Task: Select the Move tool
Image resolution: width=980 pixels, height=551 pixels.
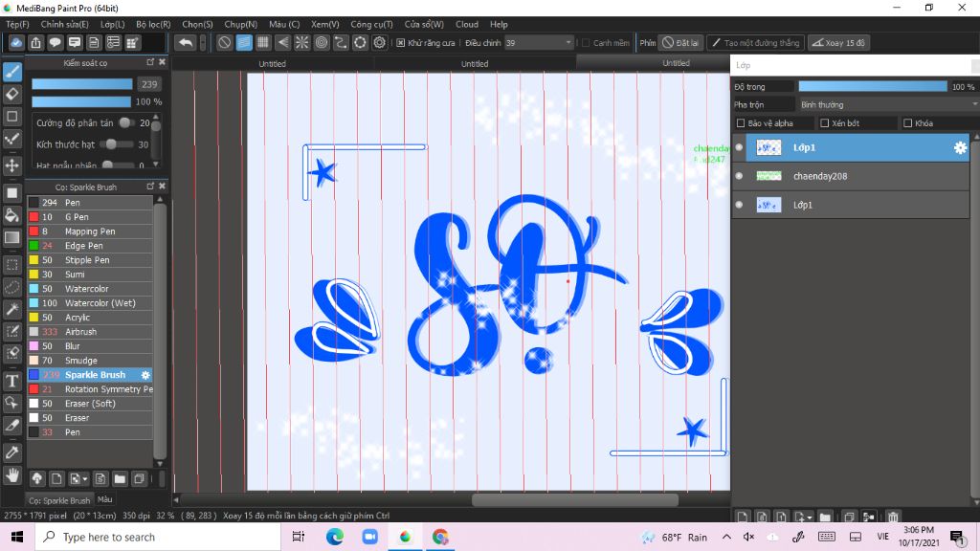Action: pyautogui.click(x=11, y=165)
